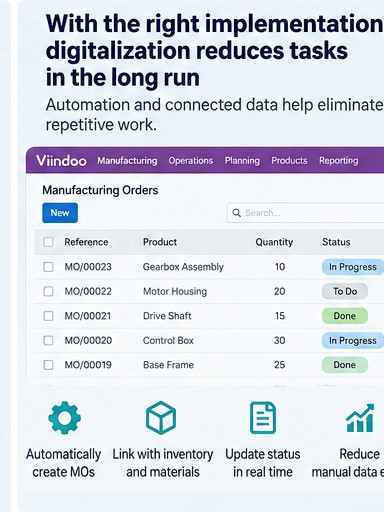This screenshot has height=512, width=384.
Task: Click the In Progress badge for Control Box
Action: 353,340
